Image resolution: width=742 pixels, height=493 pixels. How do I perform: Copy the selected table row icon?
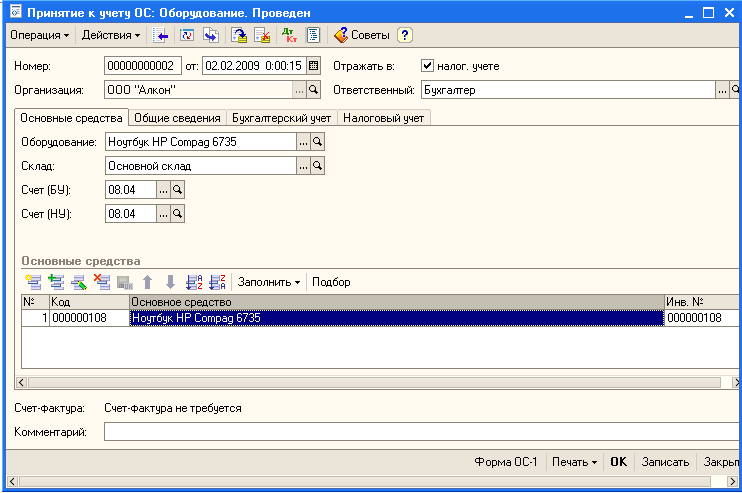[x=56, y=282]
